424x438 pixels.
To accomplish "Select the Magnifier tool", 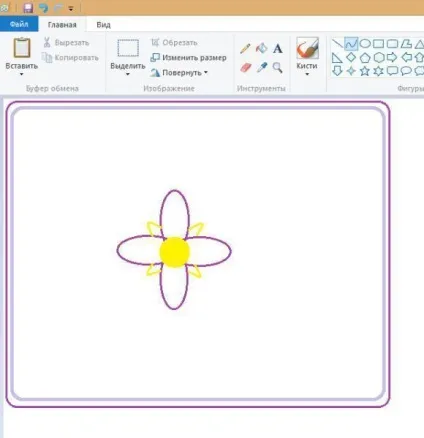I will [278, 68].
